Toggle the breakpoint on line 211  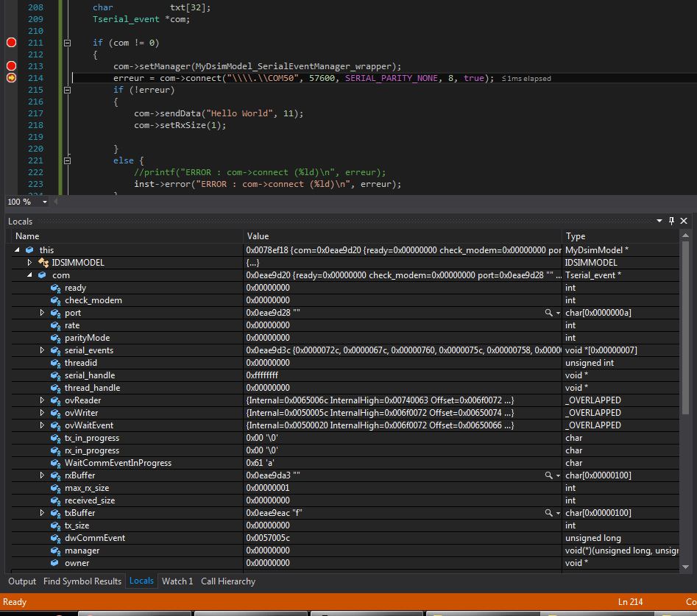pyautogui.click(x=11, y=43)
